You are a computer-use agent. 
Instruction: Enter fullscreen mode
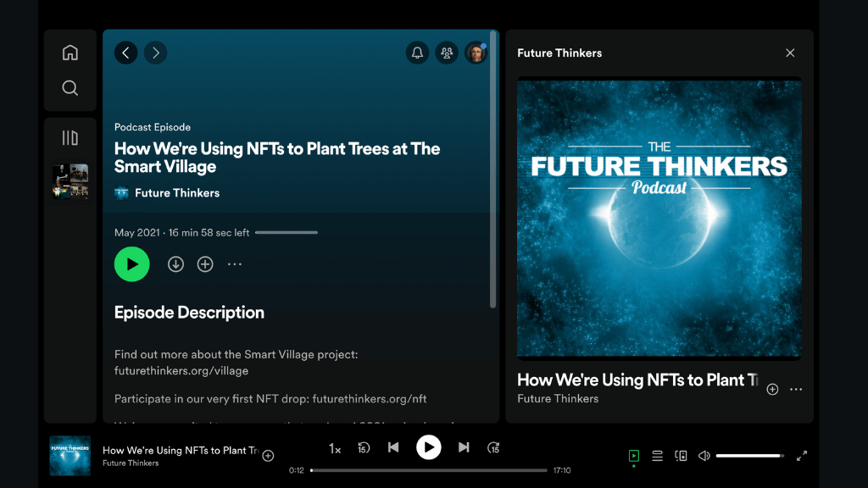(802, 455)
